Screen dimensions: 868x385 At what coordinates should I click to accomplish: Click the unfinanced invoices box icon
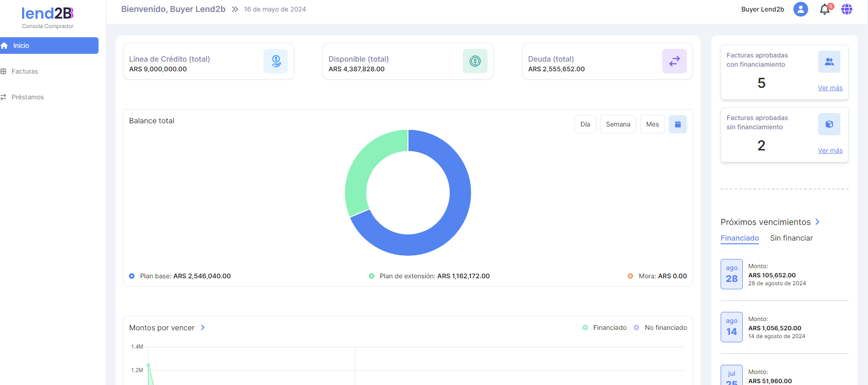coord(829,124)
